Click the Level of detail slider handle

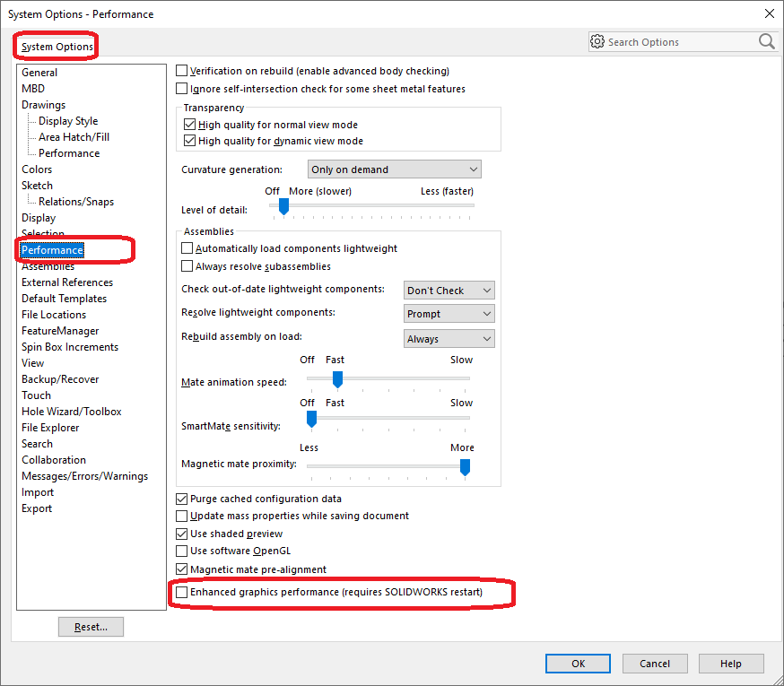pyautogui.click(x=283, y=206)
